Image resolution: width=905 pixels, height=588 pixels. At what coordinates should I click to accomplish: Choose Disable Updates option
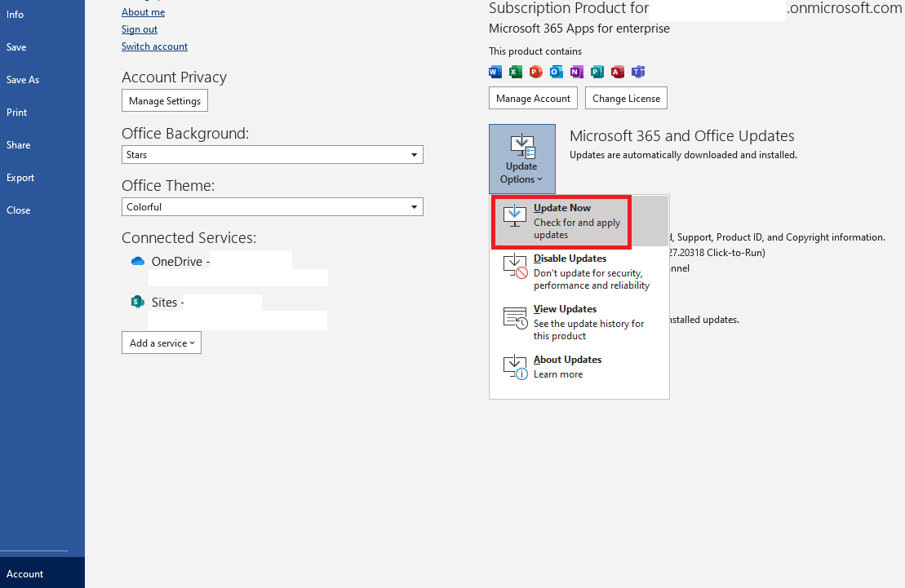(x=579, y=272)
